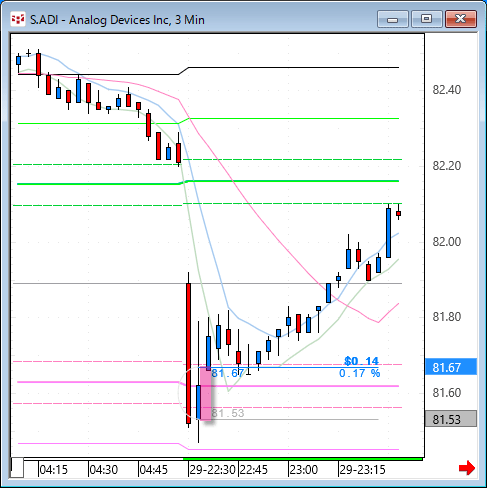Click the red chart icon in title bar
This screenshot has width=487, height=488.
tap(17, 19)
